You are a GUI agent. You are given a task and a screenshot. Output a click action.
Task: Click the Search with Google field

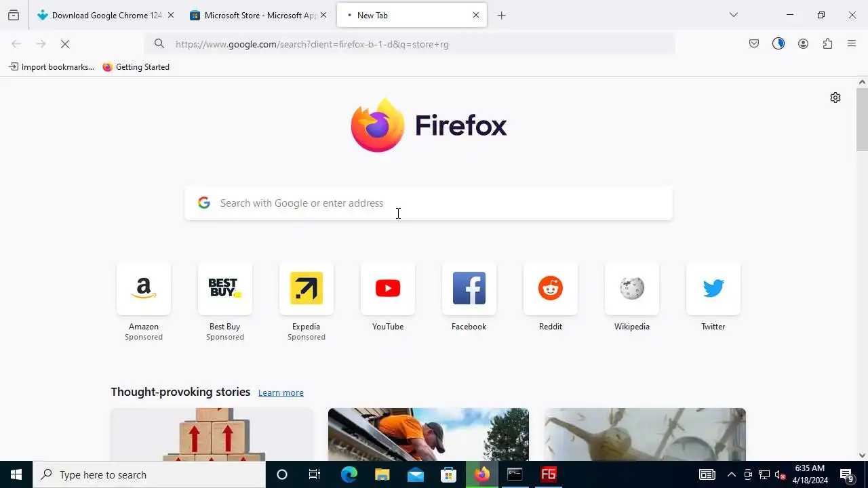pyautogui.click(x=429, y=203)
